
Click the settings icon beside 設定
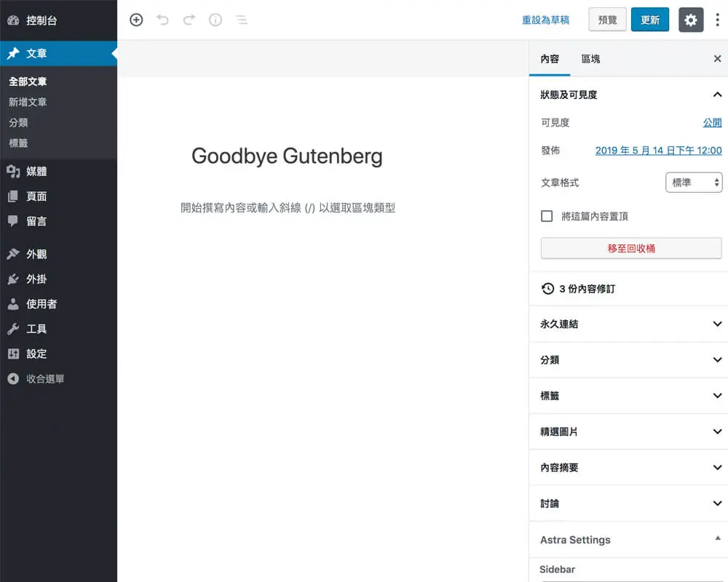click(x=13, y=354)
